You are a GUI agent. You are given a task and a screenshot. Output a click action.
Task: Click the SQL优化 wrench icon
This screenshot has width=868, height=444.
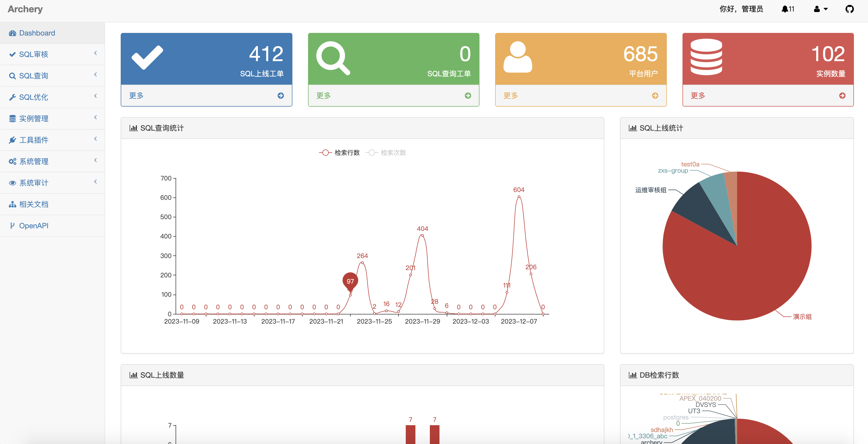pyautogui.click(x=13, y=97)
